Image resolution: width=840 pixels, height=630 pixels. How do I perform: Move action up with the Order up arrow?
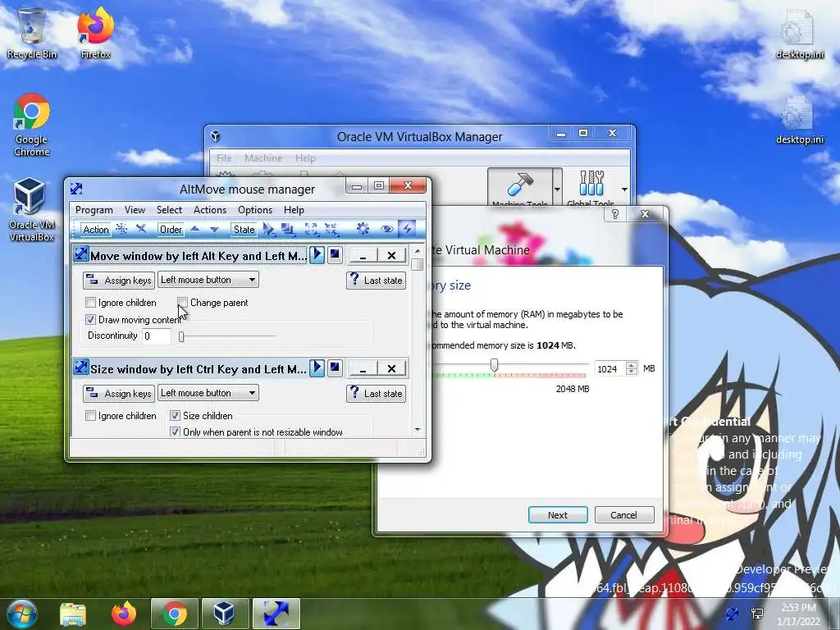tap(195, 230)
